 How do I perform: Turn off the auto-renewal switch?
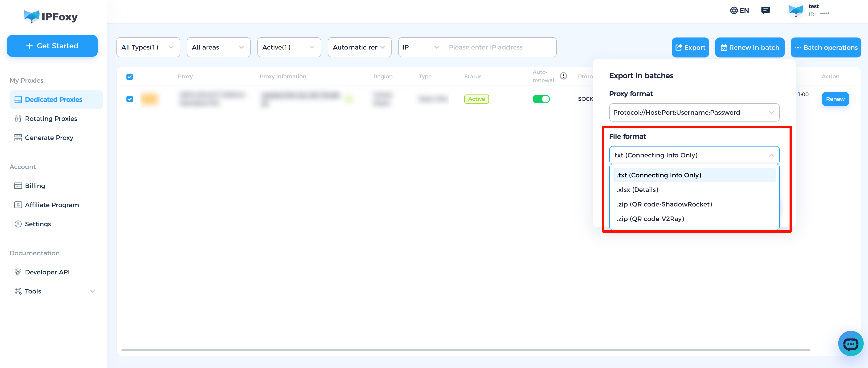click(541, 99)
